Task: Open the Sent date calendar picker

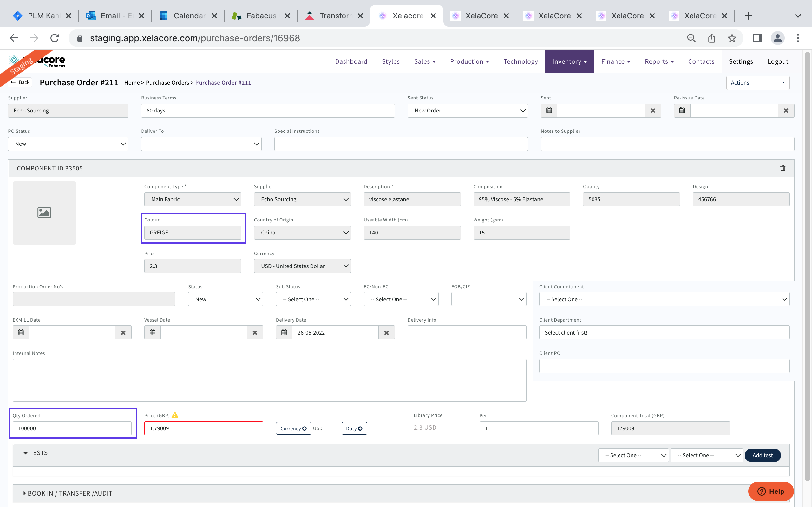Action: [549, 111]
